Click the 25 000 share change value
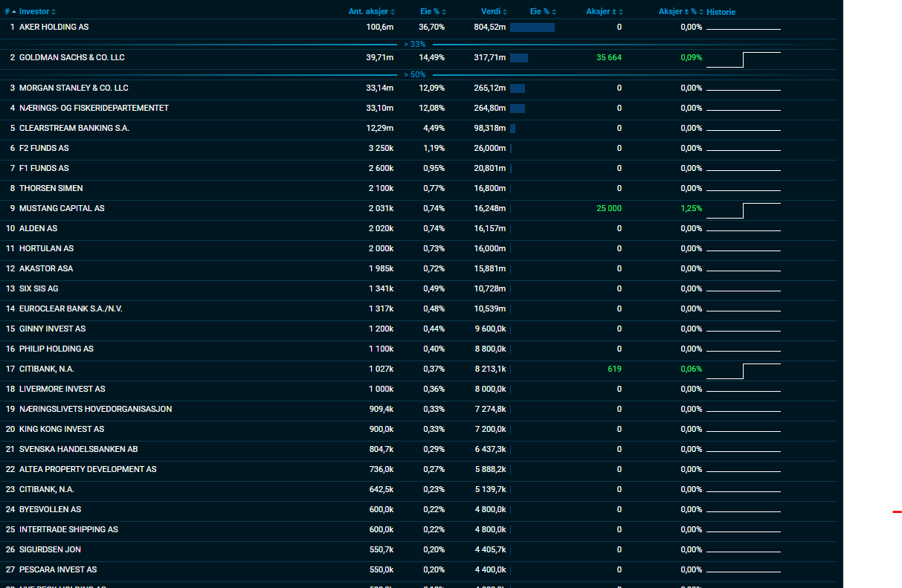Screen dimensions: 902x588 coord(609,208)
